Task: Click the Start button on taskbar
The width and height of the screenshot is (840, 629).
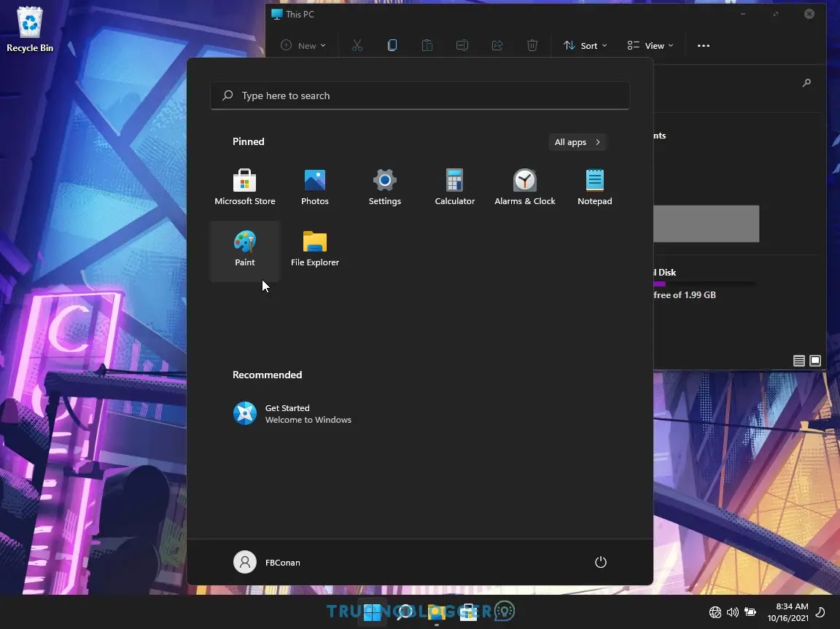Action: (x=373, y=612)
